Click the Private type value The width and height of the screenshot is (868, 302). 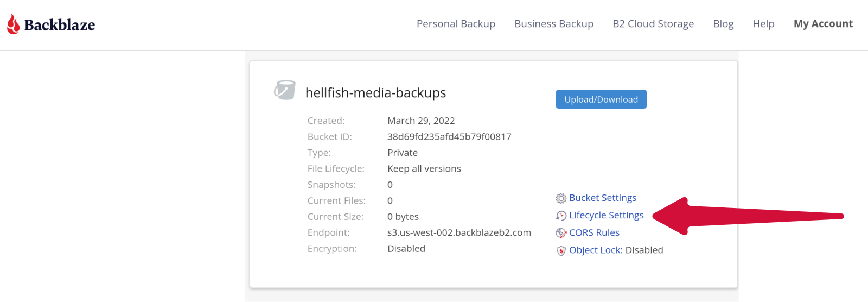403,153
